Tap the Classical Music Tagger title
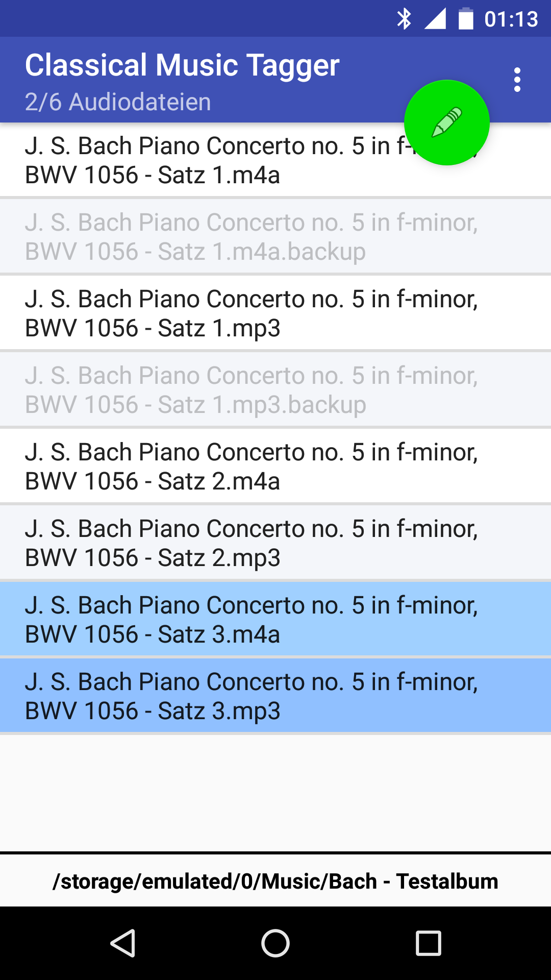The width and height of the screenshot is (551, 980). (182, 65)
